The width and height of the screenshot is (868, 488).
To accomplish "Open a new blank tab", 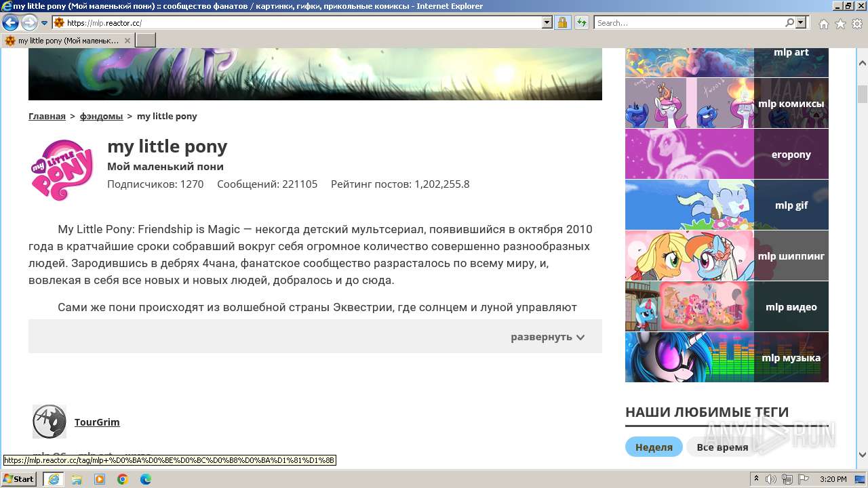I will (x=146, y=41).
